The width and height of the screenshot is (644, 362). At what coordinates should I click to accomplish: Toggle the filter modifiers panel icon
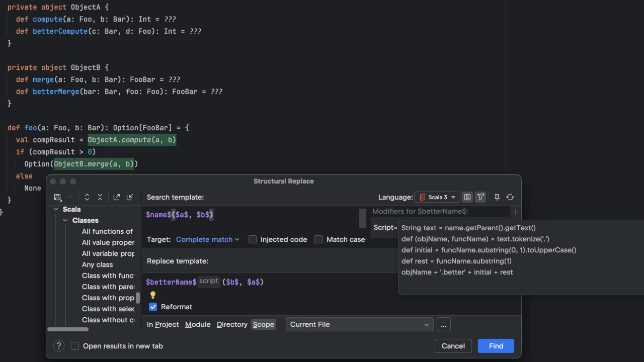tap(480, 198)
